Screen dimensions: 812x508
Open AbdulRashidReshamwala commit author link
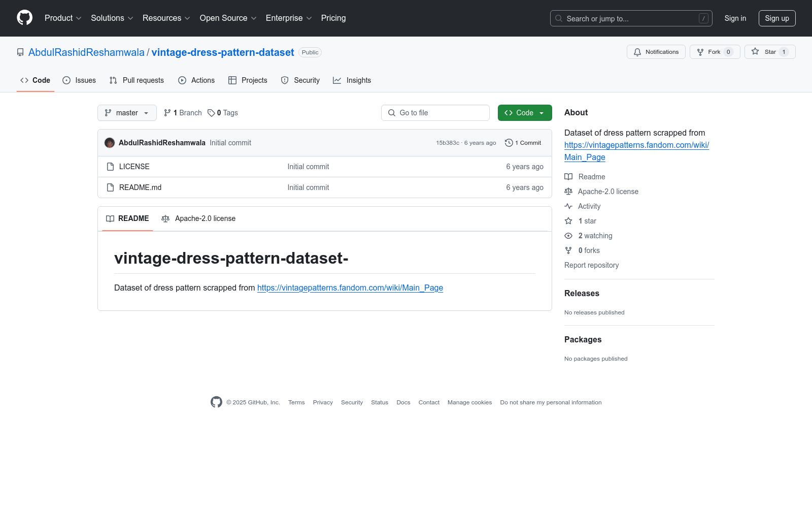click(162, 143)
